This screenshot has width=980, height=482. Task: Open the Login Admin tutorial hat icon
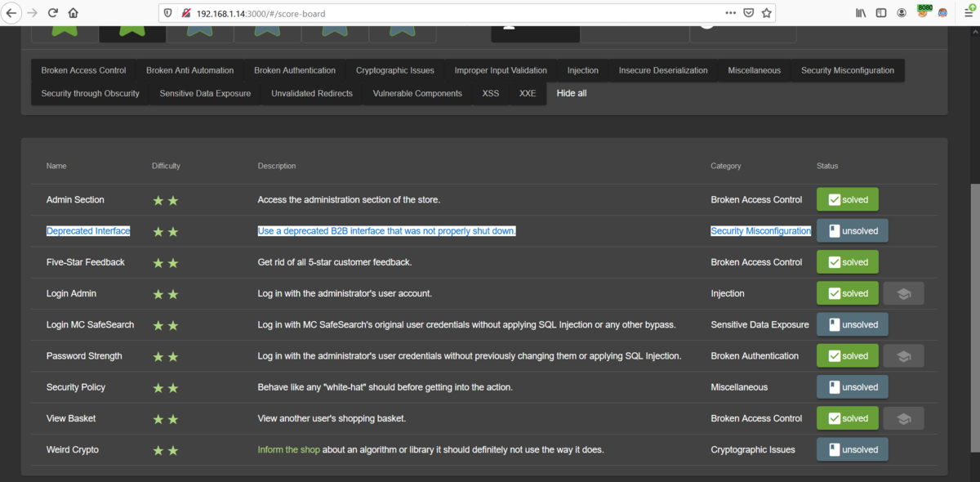pos(903,293)
